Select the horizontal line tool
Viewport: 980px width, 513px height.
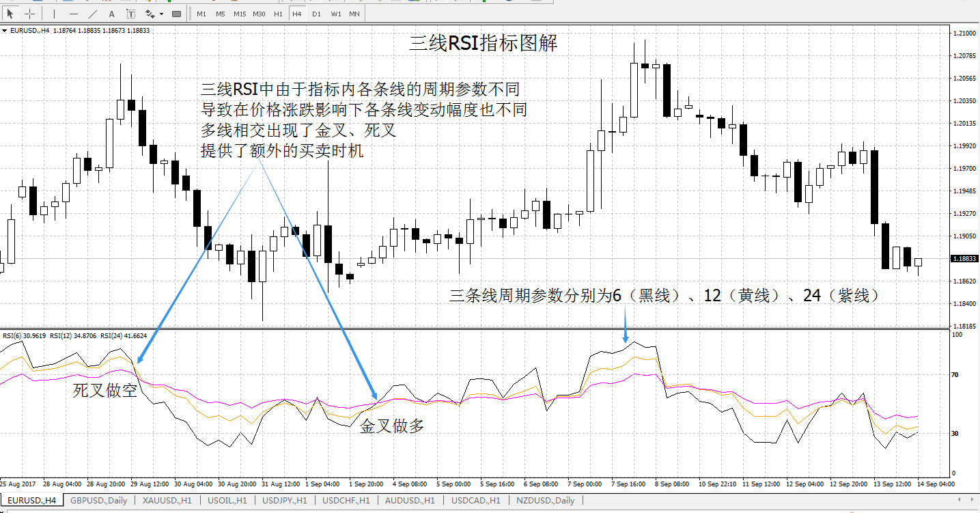coord(74,14)
